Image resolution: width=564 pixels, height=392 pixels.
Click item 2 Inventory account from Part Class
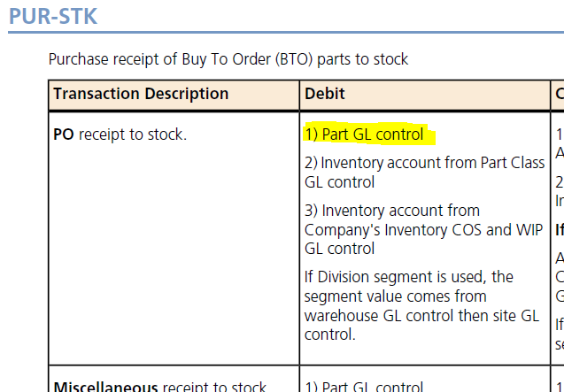click(x=424, y=173)
